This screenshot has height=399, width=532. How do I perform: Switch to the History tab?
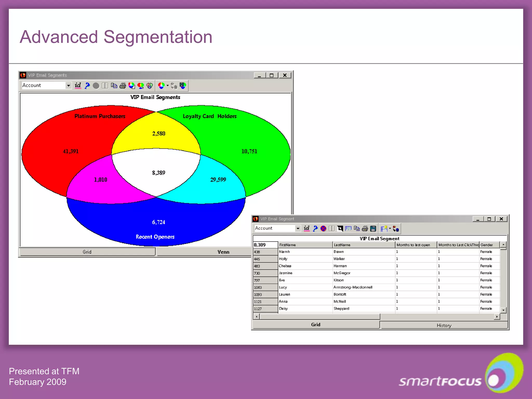(x=444, y=325)
